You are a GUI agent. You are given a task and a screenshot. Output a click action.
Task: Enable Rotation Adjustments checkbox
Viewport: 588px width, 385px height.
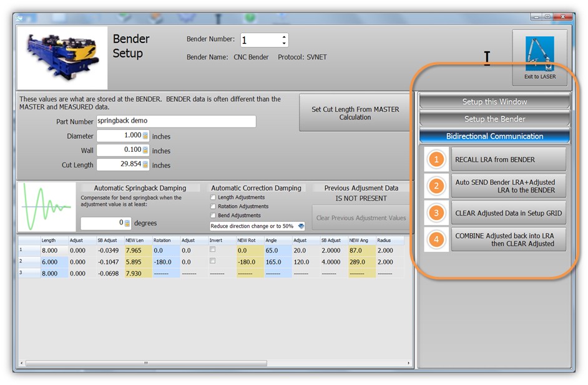click(x=213, y=206)
